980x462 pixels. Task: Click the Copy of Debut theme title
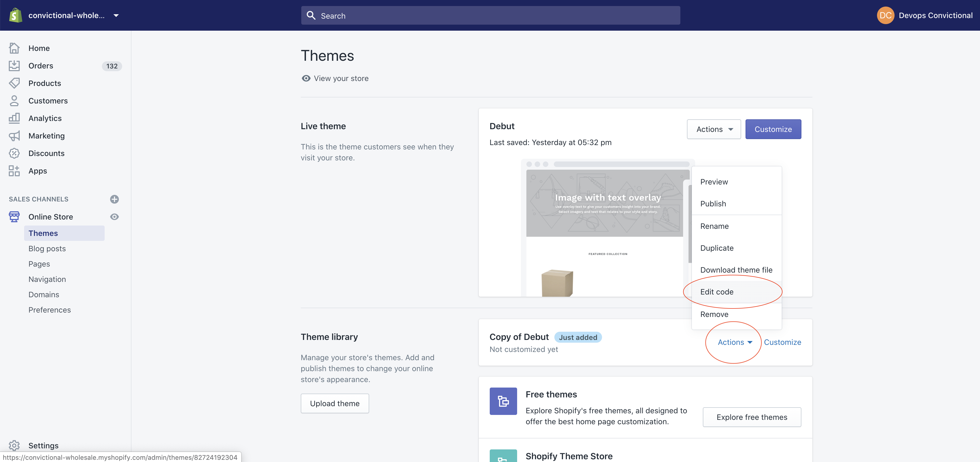click(519, 337)
